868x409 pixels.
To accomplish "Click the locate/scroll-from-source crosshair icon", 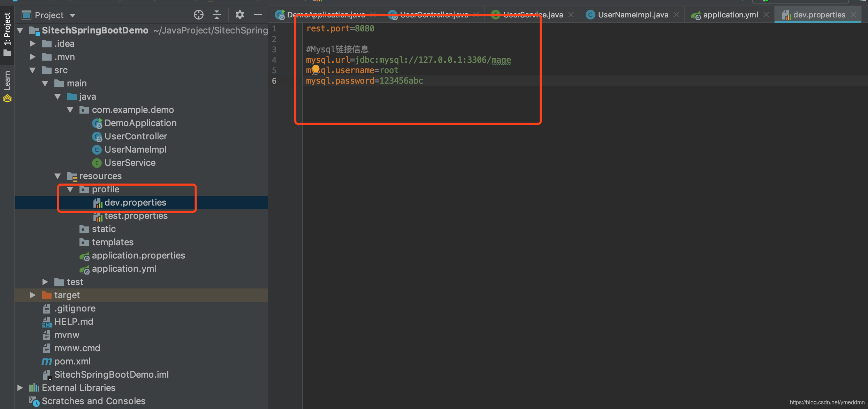I will (198, 15).
